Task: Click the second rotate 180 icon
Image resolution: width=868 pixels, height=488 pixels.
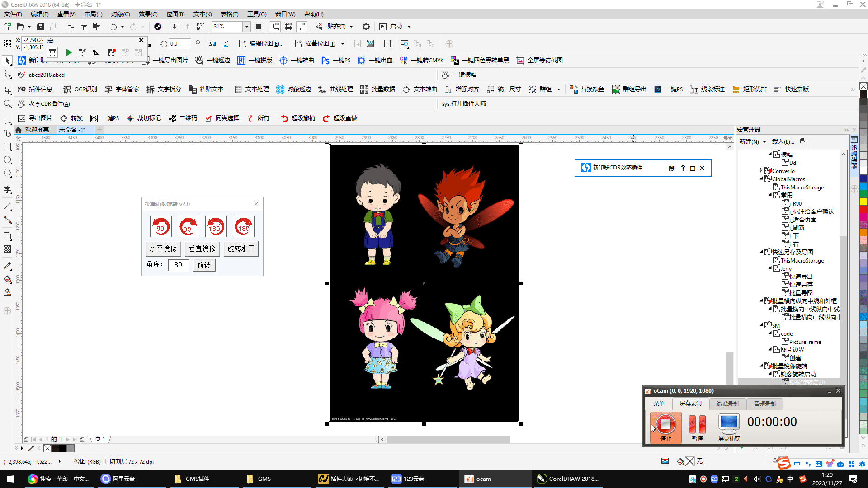Action: (244, 226)
